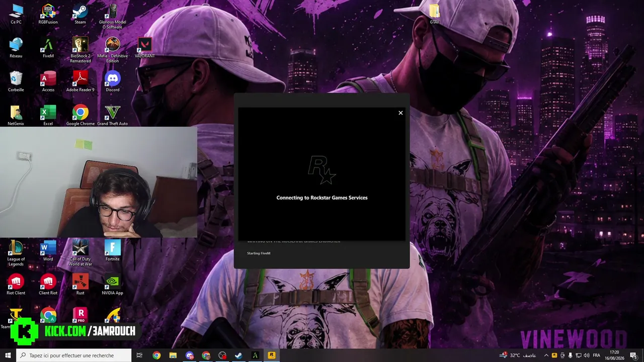
Task: Launch Google Chrome desktop shortcut
Action: tap(80, 116)
